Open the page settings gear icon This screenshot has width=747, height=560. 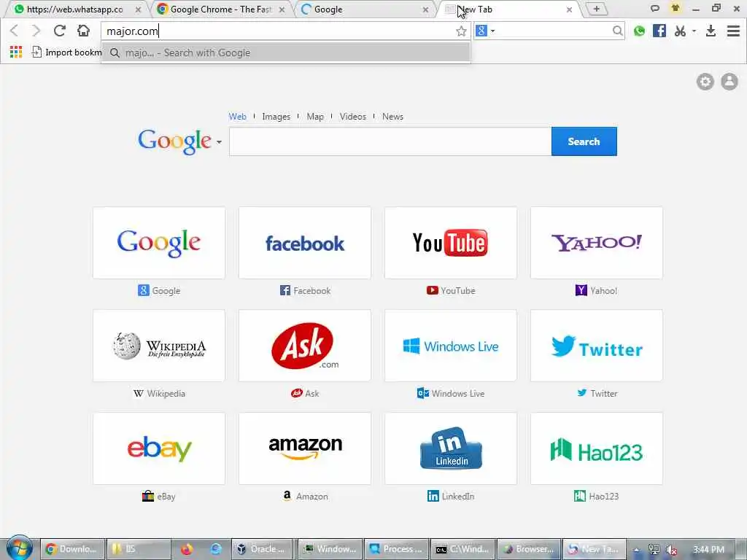tap(705, 82)
